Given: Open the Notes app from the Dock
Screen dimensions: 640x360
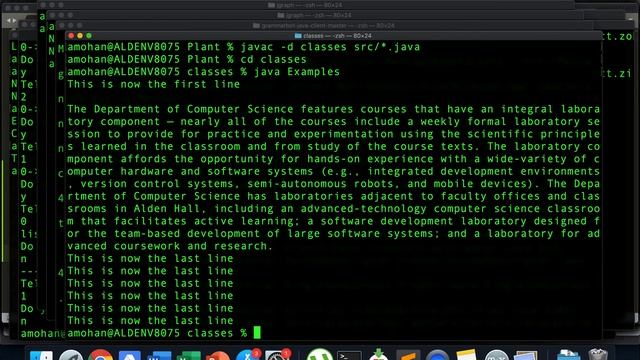Looking at the screenshot, I should pos(467,355).
